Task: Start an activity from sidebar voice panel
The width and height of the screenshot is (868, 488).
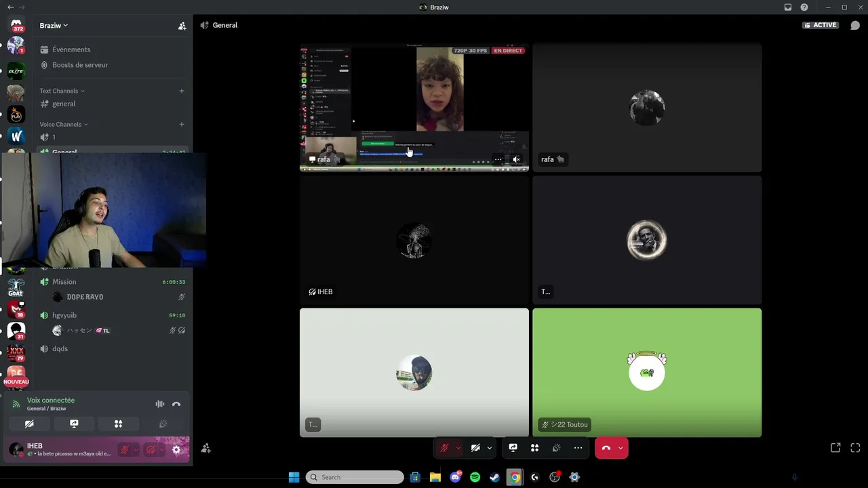Action: tap(119, 424)
